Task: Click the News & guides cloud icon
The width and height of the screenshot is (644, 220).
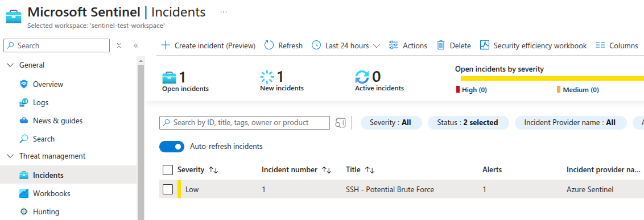Action: tap(24, 121)
